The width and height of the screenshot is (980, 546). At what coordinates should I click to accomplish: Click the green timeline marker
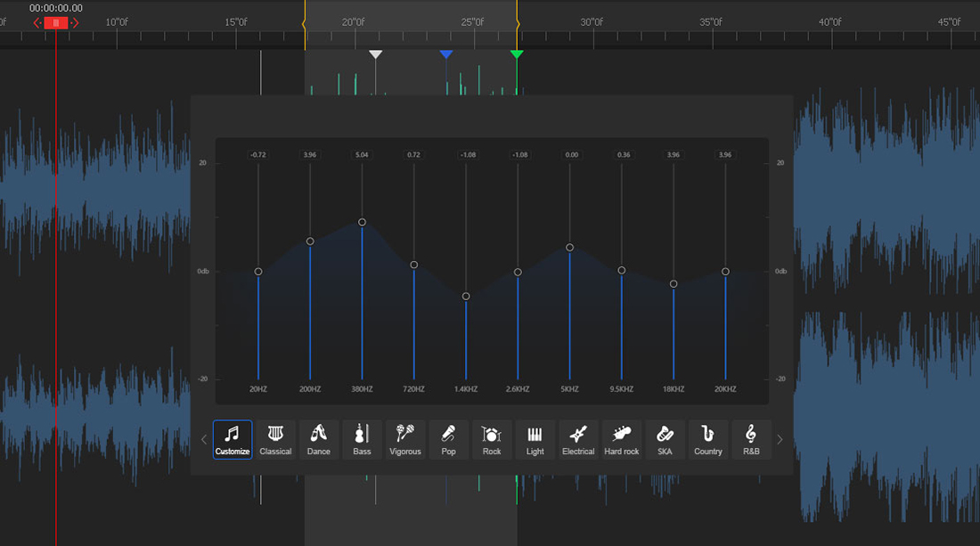click(517, 53)
